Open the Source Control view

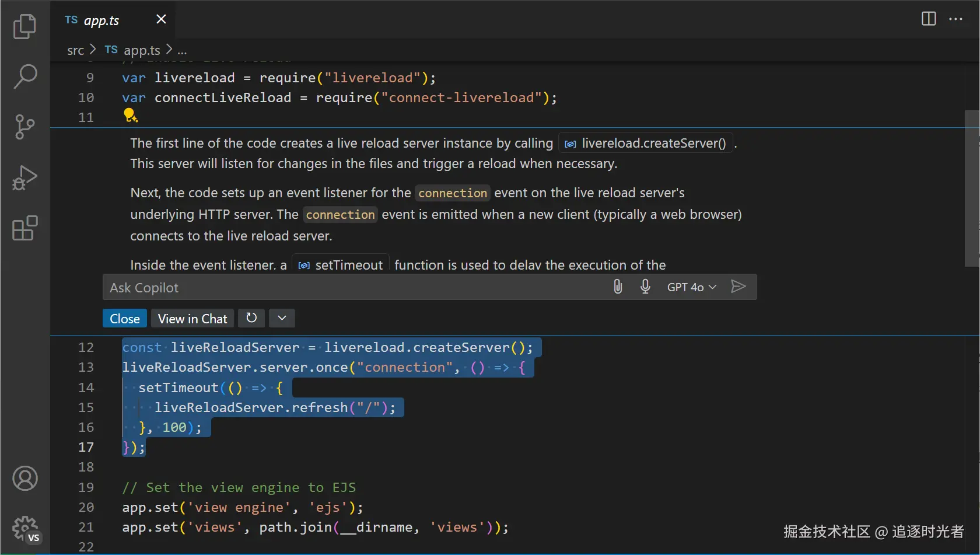pos(24,127)
